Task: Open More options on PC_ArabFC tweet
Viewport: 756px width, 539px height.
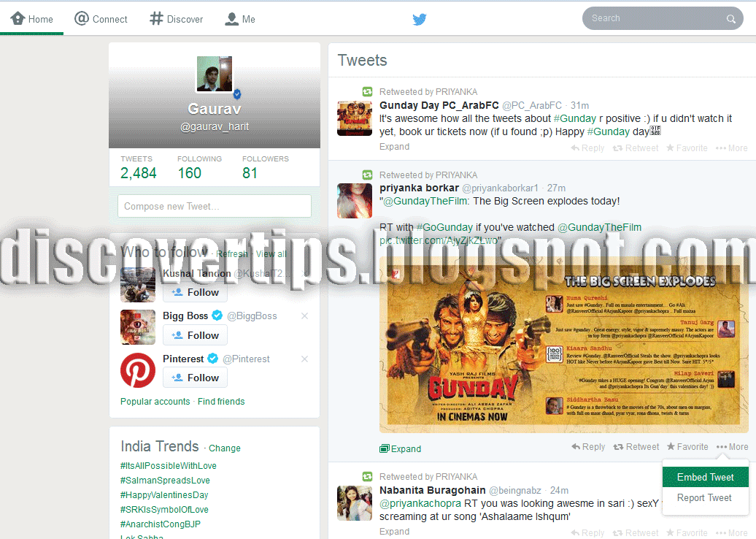Action: click(731, 148)
